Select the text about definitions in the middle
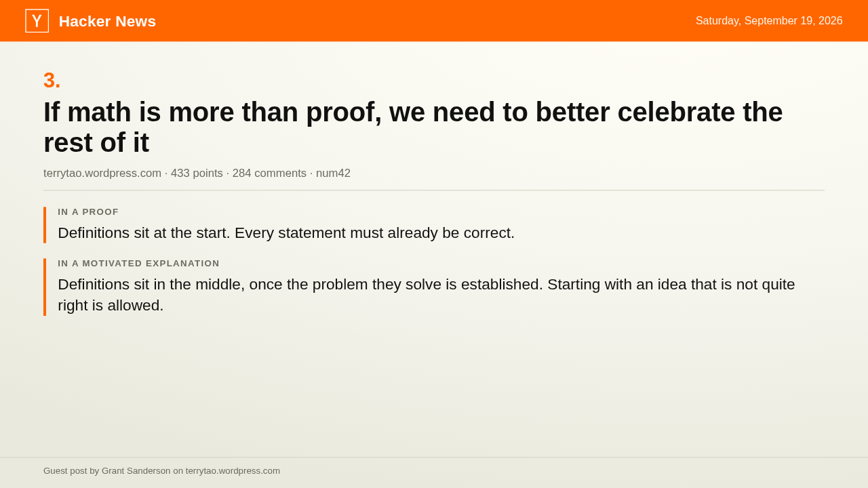This screenshot has width=868, height=488. 427,295
